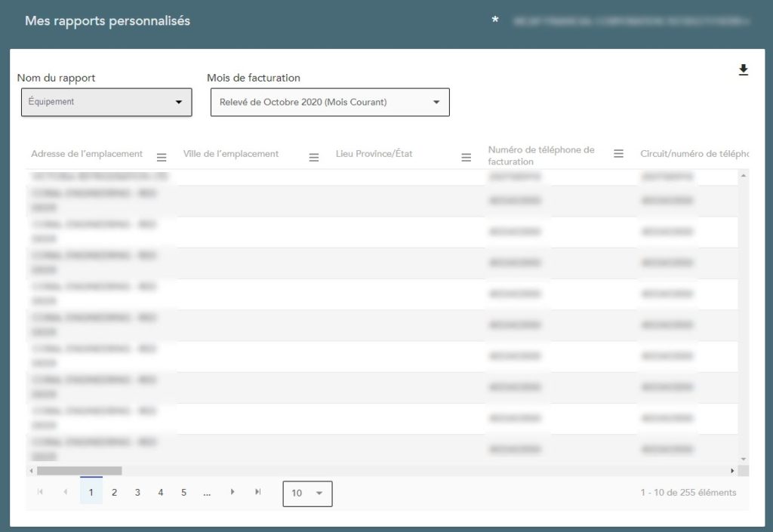
Task: Go to first page arrow
Action: 40,492
